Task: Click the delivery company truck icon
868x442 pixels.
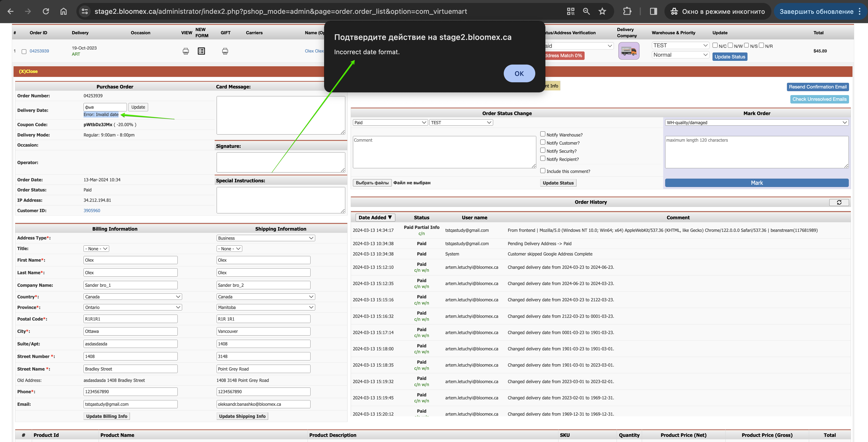Action: [x=629, y=51]
